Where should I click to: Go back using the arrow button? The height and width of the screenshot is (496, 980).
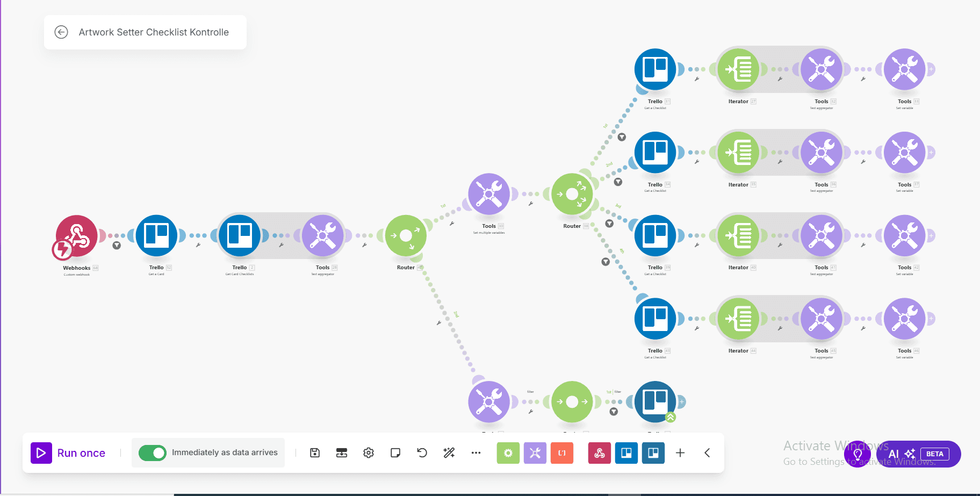[x=61, y=32]
